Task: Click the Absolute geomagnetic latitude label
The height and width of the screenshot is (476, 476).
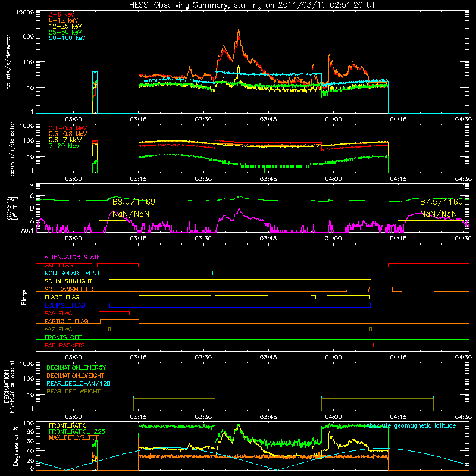Action: (411, 425)
